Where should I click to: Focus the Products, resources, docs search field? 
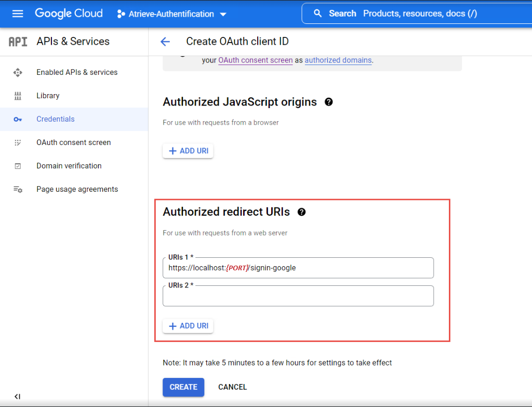pyautogui.click(x=420, y=14)
